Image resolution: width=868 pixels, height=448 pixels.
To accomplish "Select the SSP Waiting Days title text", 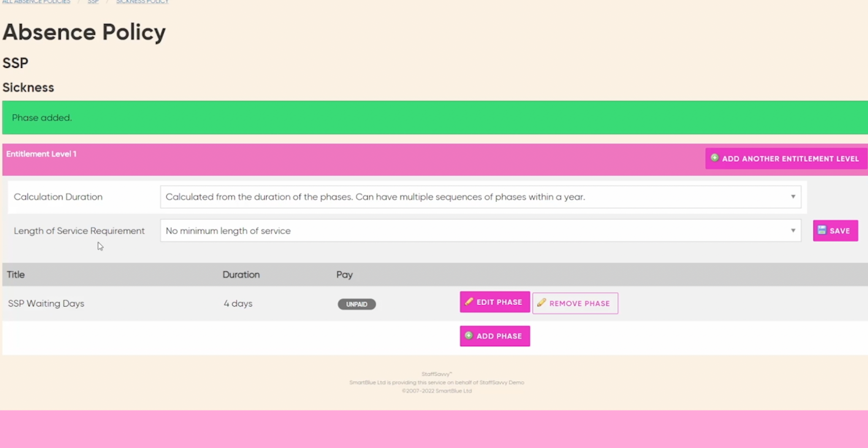I will (x=46, y=304).
